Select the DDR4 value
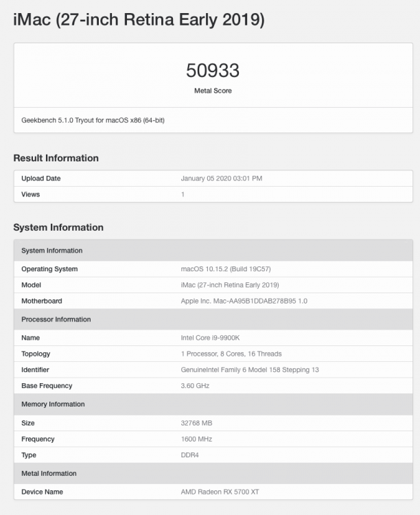 point(190,455)
